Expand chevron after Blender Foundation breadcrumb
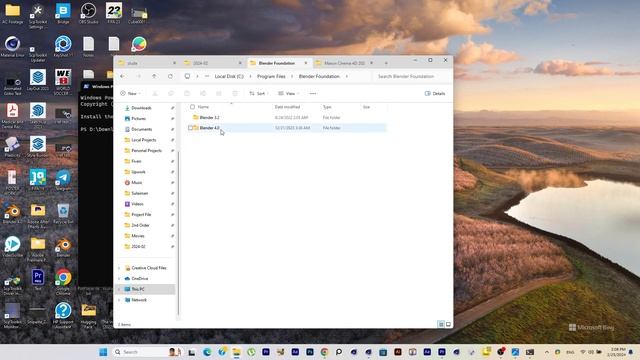 coord(347,76)
